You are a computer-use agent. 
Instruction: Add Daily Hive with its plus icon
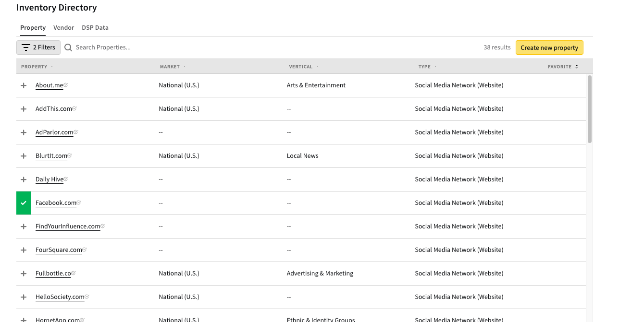(24, 179)
